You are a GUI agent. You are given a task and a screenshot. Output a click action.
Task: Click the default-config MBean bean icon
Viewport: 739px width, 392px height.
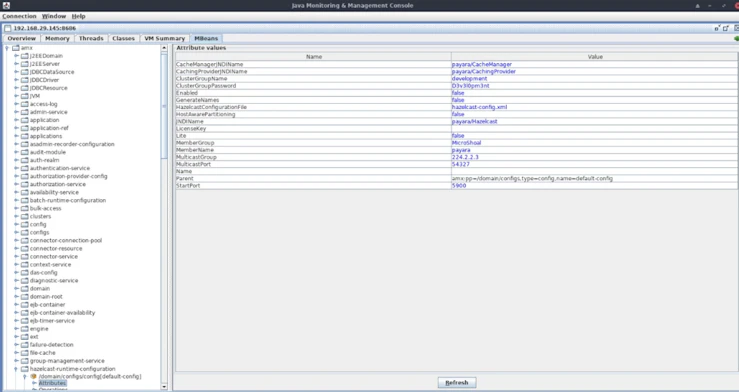coord(33,376)
